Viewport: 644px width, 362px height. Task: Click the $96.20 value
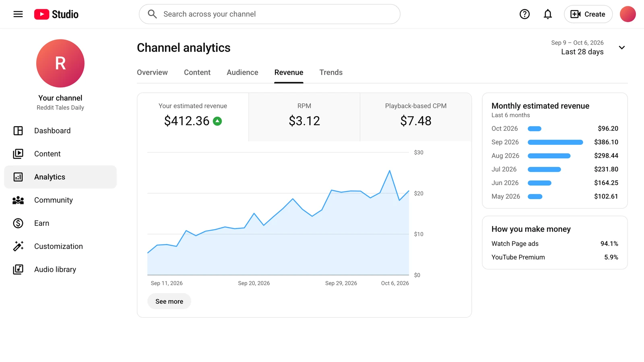(608, 128)
